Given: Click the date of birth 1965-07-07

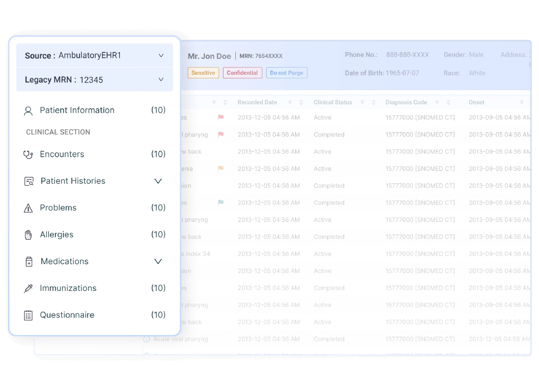Looking at the screenshot, I should (x=402, y=73).
